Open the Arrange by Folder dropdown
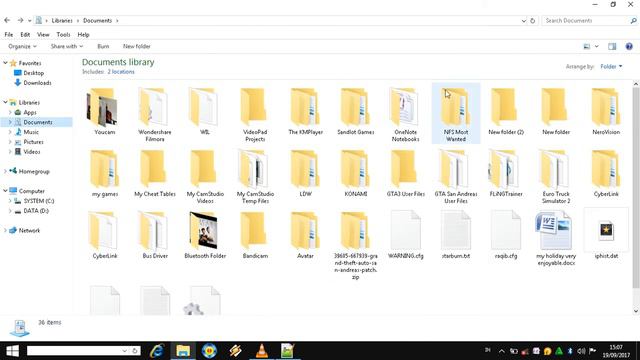The height and width of the screenshot is (360, 640). [611, 67]
